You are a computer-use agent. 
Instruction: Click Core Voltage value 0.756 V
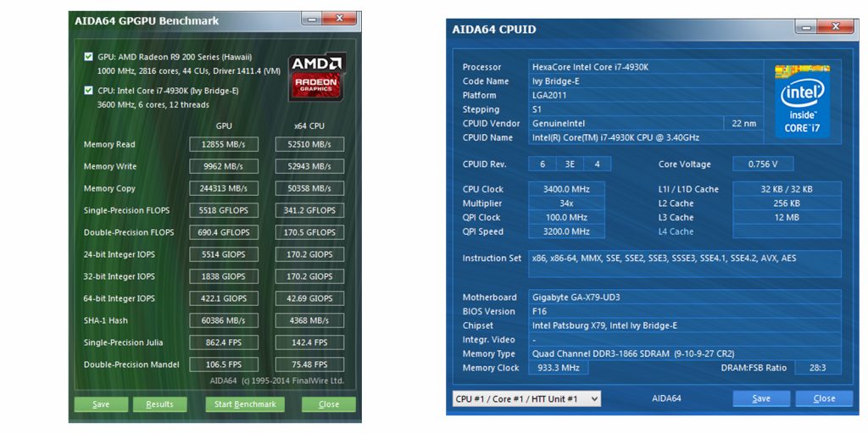[x=763, y=164]
